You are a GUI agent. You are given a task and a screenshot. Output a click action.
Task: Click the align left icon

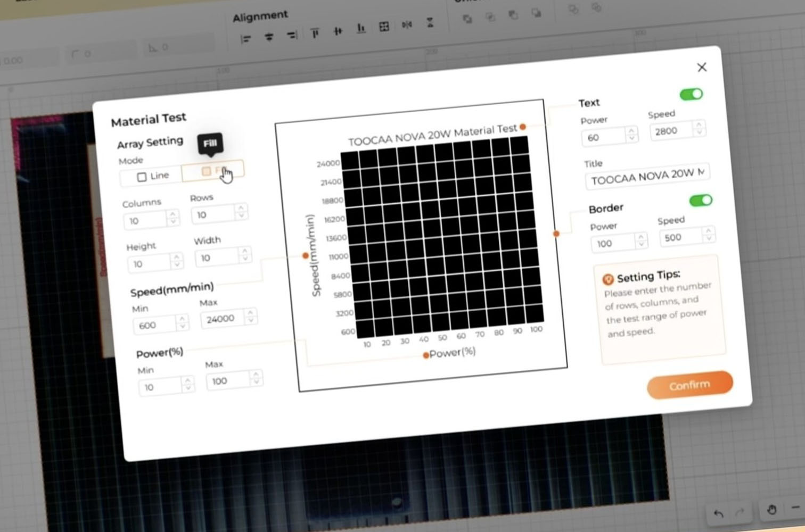[x=245, y=39]
